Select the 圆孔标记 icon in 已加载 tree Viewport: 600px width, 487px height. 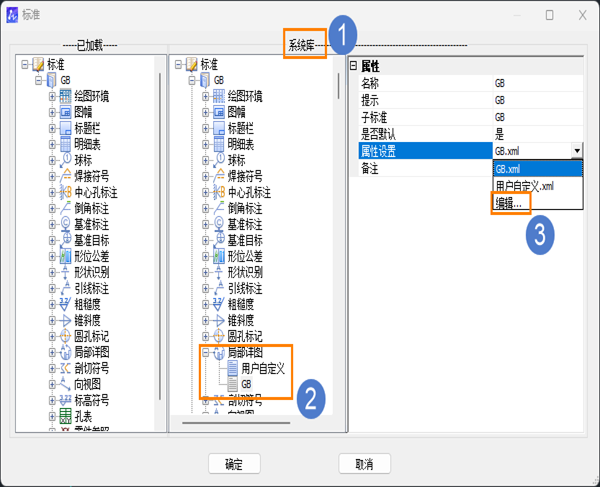(65, 336)
